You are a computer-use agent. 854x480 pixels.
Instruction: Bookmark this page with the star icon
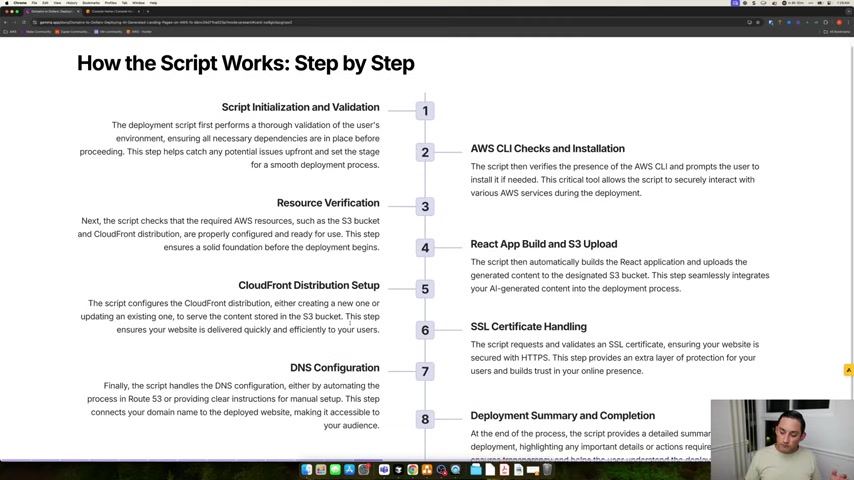tap(758, 22)
